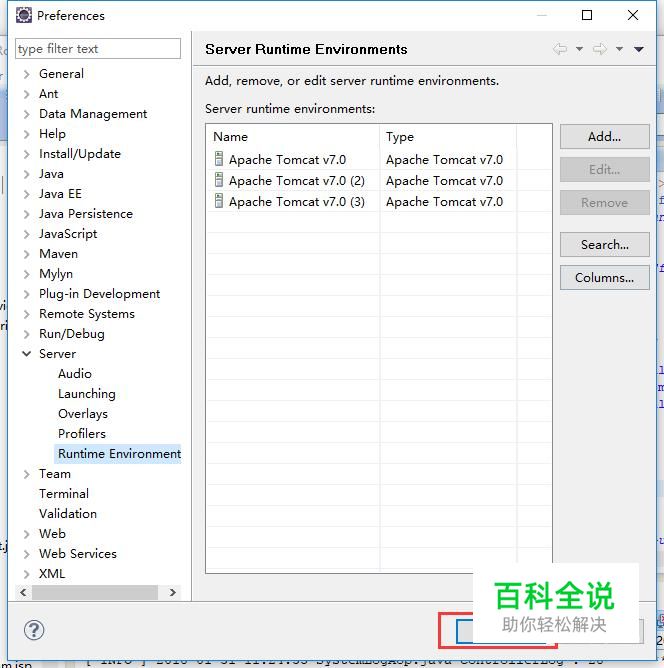Click the Apache Tomcat v7.0 (2) server icon

click(219, 180)
